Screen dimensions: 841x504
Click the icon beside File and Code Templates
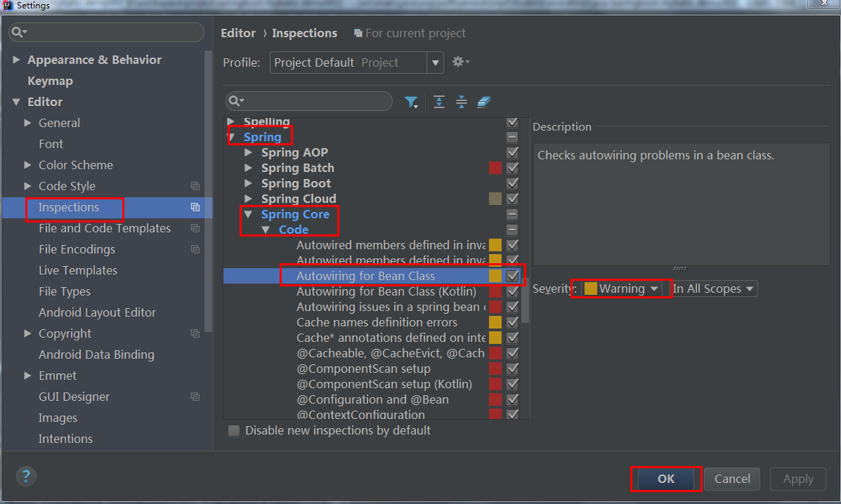click(195, 228)
